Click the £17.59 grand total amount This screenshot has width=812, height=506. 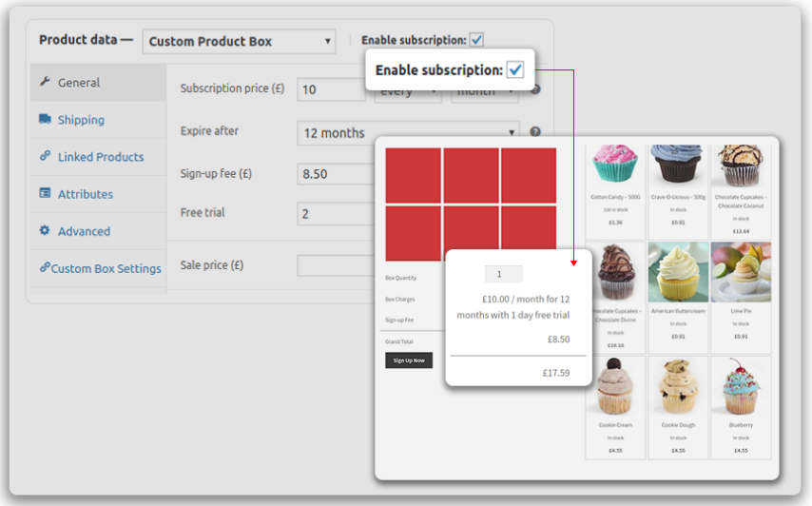[556, 373]
